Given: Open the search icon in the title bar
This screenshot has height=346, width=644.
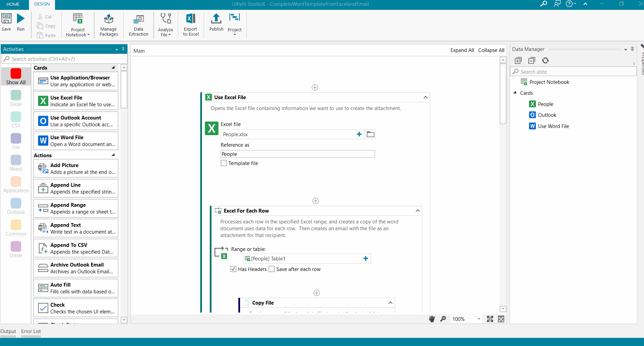Looking at the screenshot, I should (x=544, y=4).
